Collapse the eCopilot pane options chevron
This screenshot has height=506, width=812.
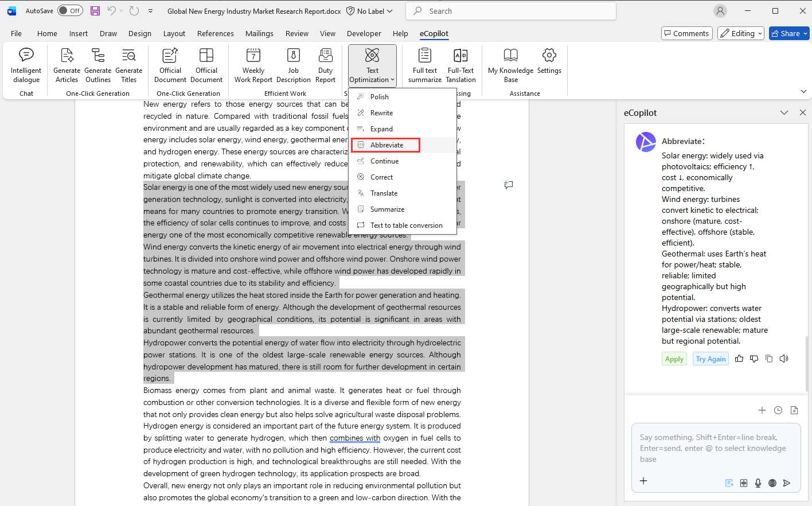[784, 113]
